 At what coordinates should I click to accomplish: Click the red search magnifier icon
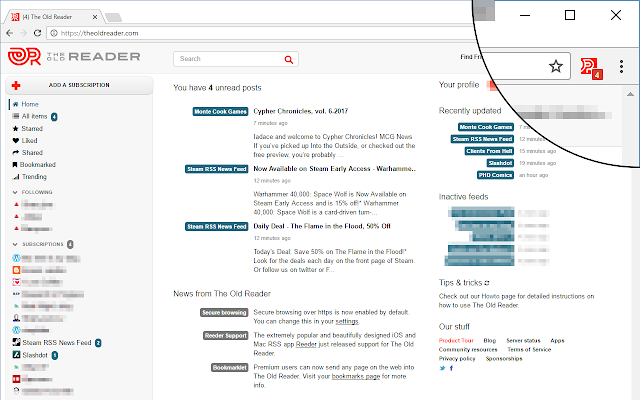coord(289,60)
